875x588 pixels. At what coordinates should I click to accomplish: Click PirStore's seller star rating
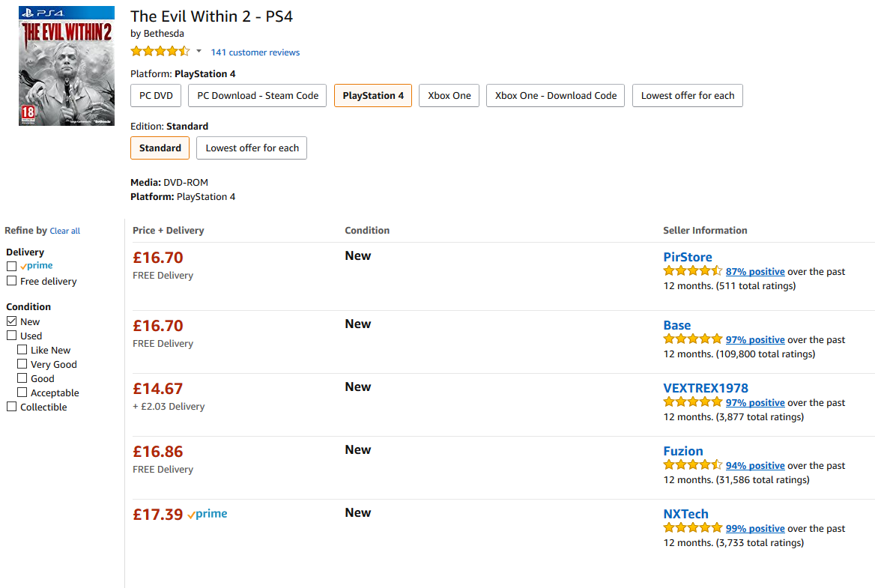(692, 271)
